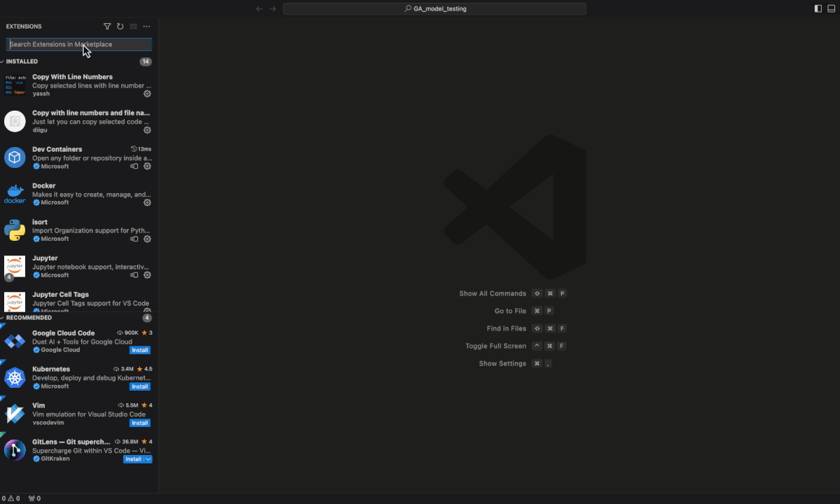This screenshot has width=840, height=504.
Task: Go back with the navigation arrow
Action: tap(260, 9)
